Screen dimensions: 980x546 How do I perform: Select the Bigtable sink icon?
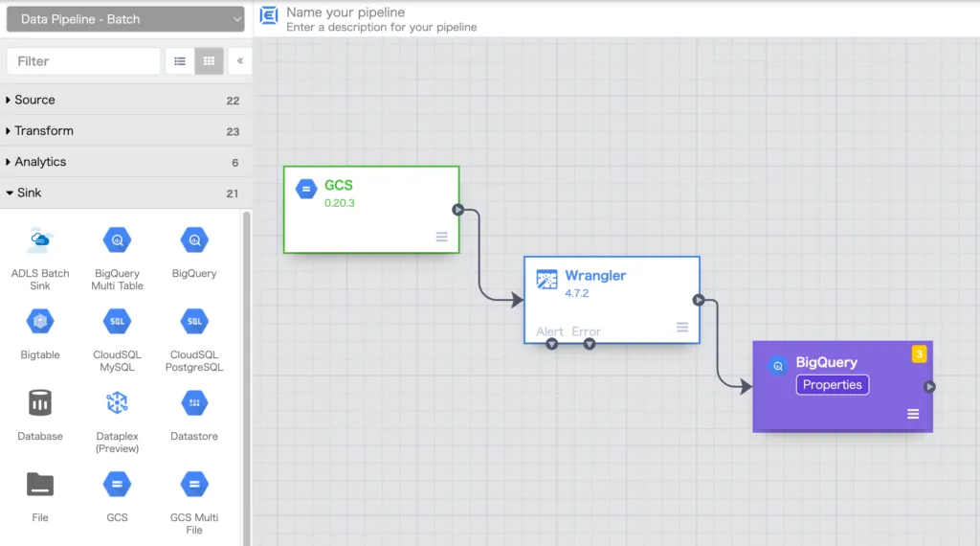coord(40,322)
